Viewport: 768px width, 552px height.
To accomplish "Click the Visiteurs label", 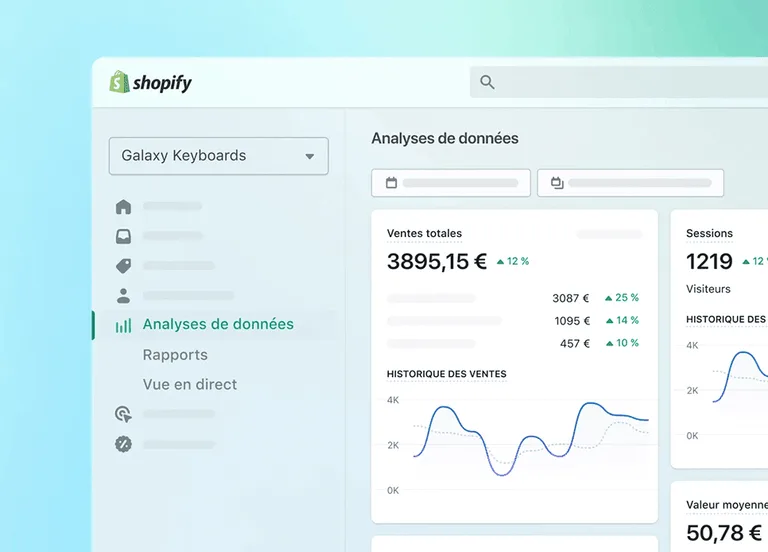I will (708, 289).
